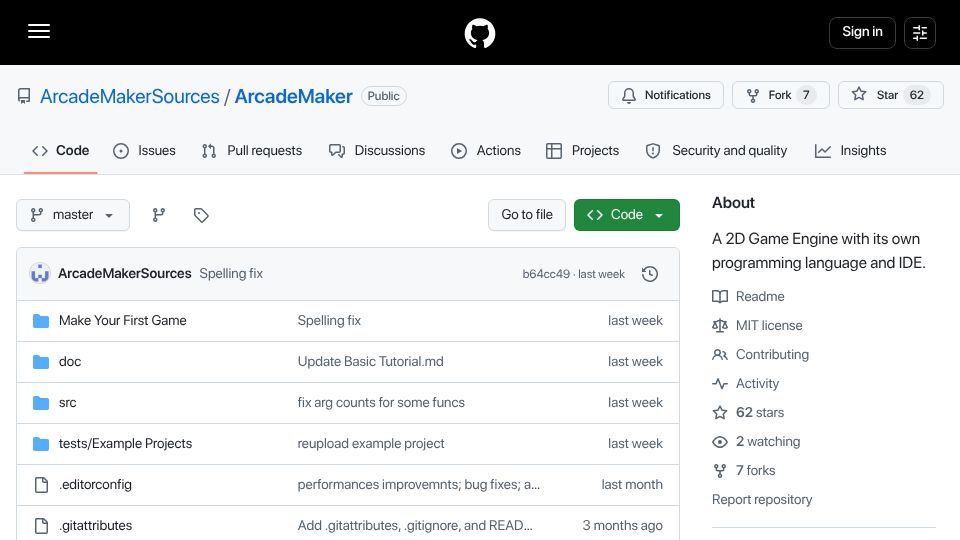Expand the green Code dropdown
This screenshot has width=960, height=540.
click(626, 215)
